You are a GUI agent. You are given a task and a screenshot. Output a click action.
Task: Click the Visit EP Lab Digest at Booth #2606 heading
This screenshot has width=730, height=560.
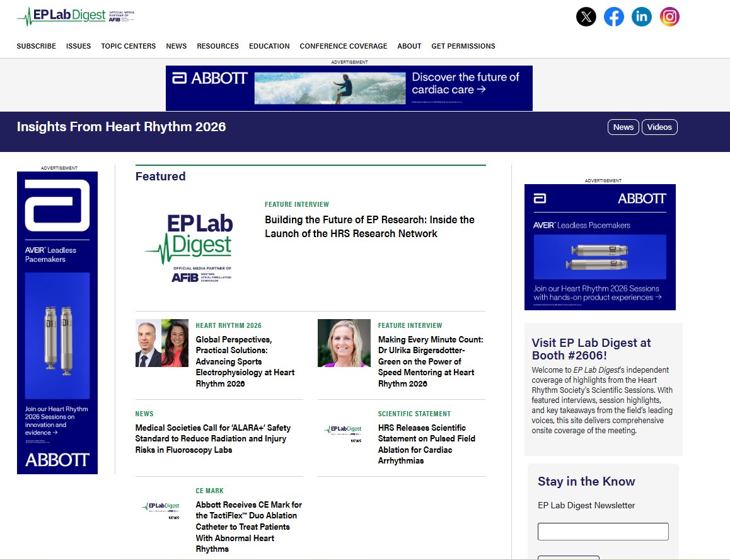click(x=591, y=349)
